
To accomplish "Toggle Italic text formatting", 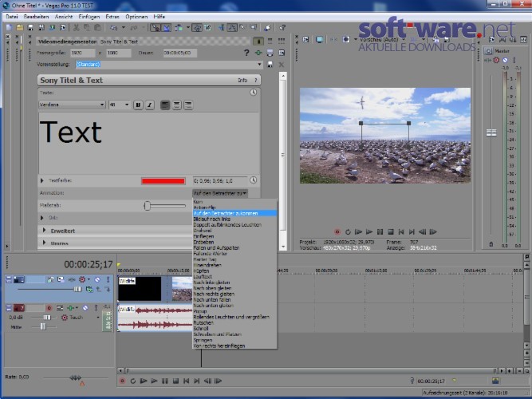I will coord(150,105).
